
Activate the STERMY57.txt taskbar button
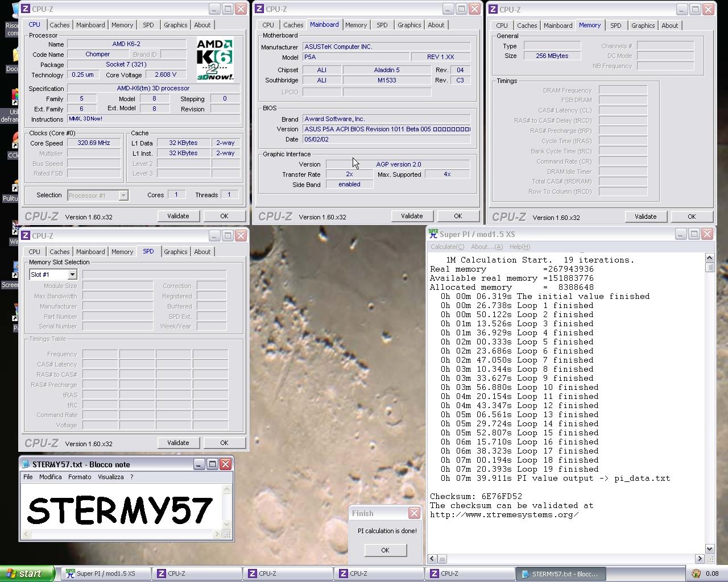(x=560, y=573)
